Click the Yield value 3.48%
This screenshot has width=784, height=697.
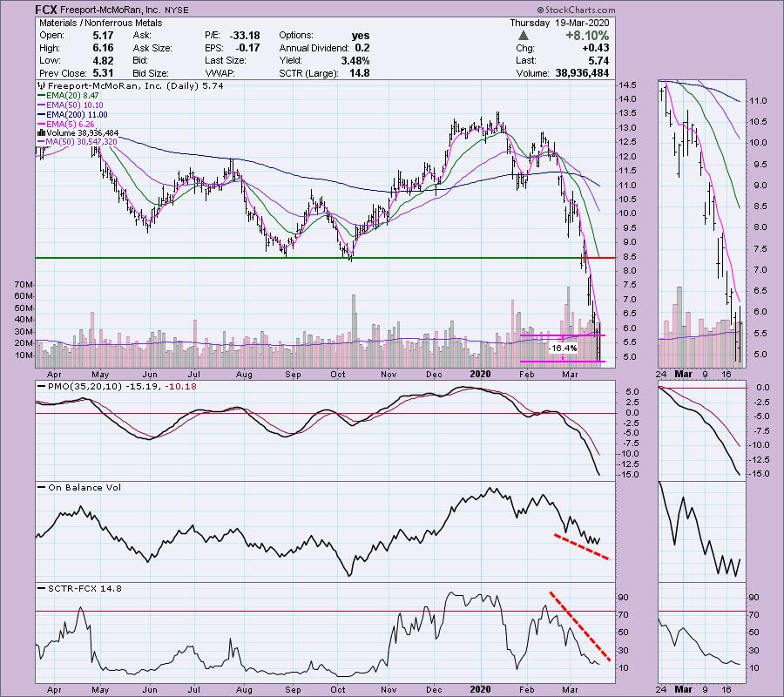(354, 60)
